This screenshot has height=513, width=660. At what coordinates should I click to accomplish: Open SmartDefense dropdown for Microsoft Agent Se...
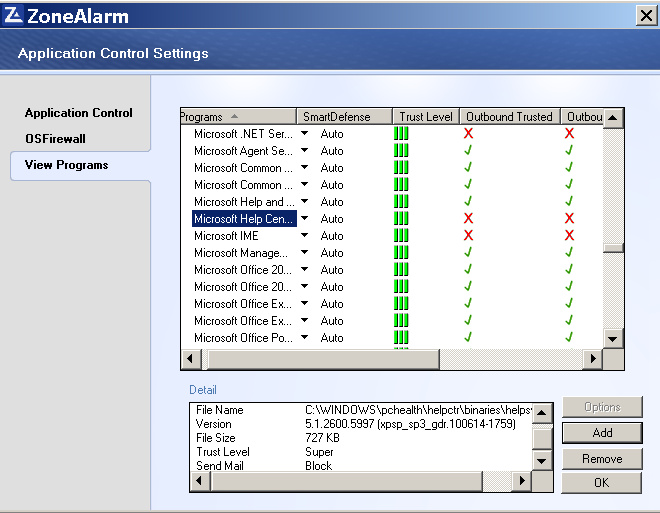point(304,150)
